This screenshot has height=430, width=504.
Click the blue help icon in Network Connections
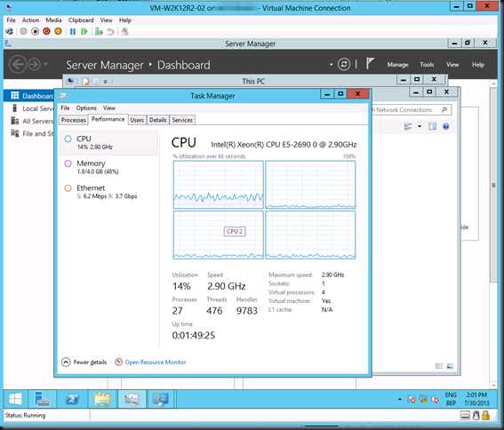446,126
